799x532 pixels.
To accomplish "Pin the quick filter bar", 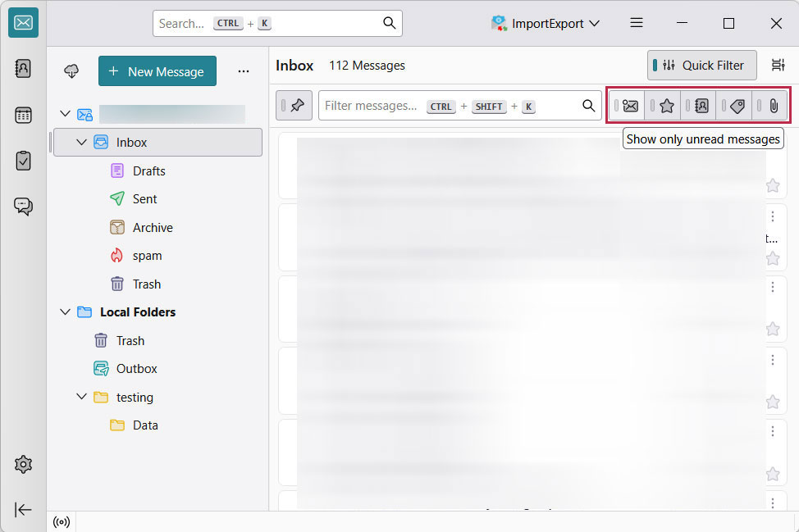I will pos(293,105).
